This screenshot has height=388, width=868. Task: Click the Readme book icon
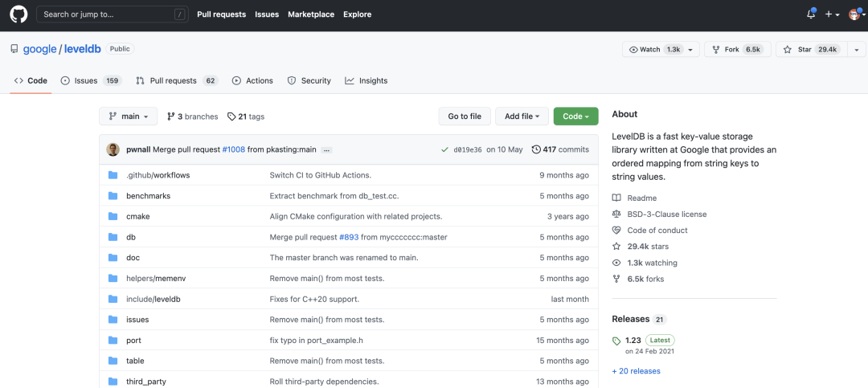616,198
